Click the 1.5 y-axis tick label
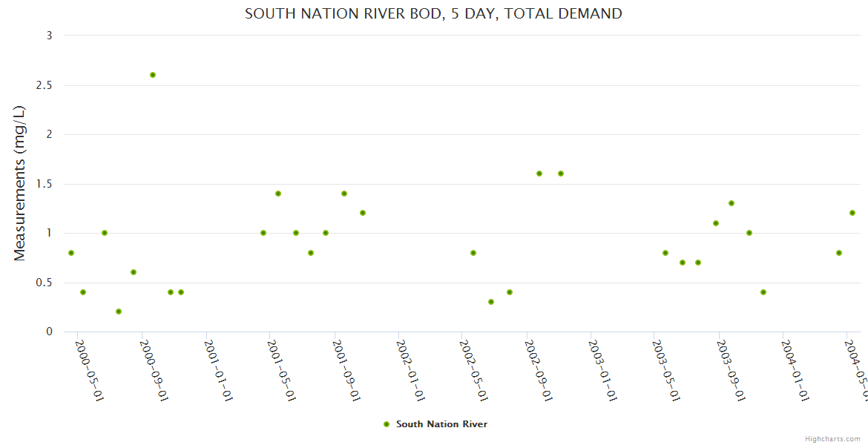Viewport: 868px width, 445px height. click(45, 184)
